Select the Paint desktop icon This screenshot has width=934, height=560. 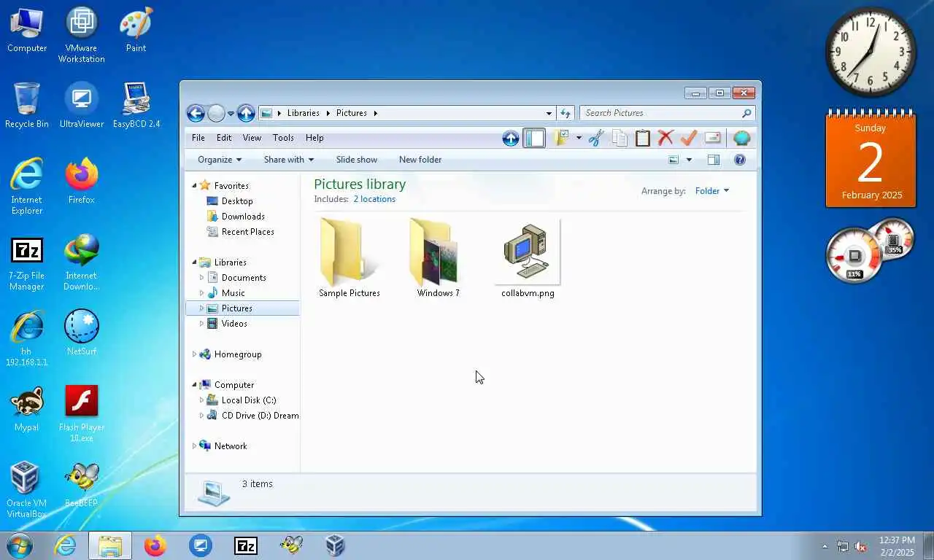(x=136, y=29)
